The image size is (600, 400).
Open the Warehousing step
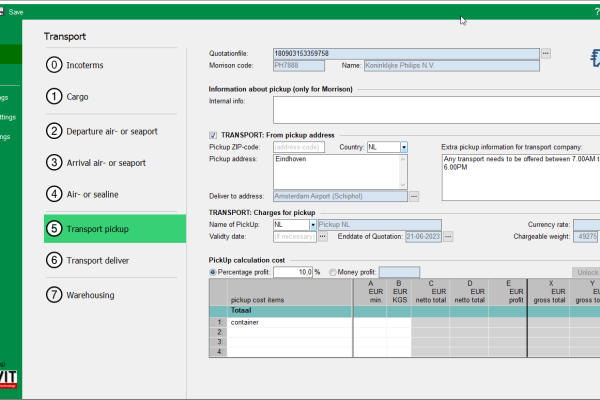[80, 295]
